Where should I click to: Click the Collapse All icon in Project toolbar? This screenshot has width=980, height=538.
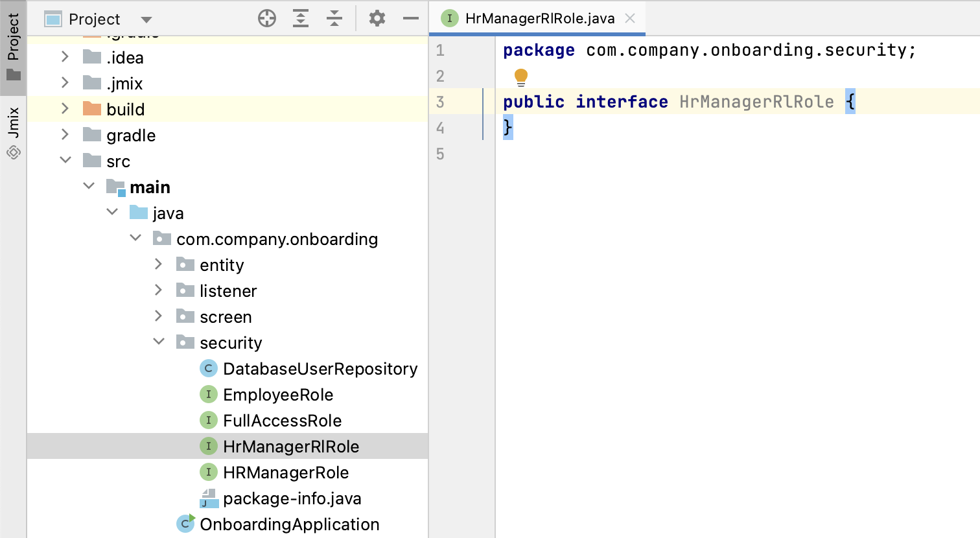pyautogui.click(x=334, y=19)
